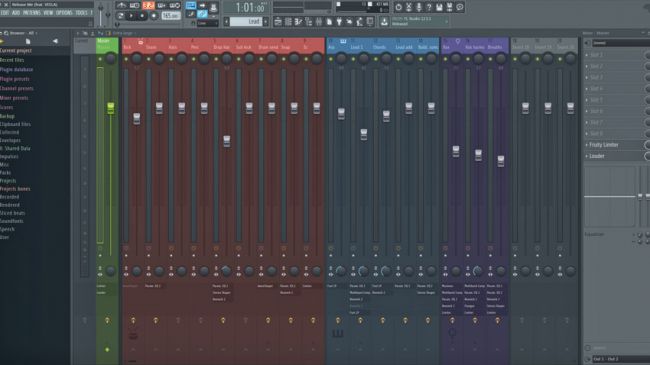
Task: Click the save icon in the top toolbar
Action: tap(439, 7)
